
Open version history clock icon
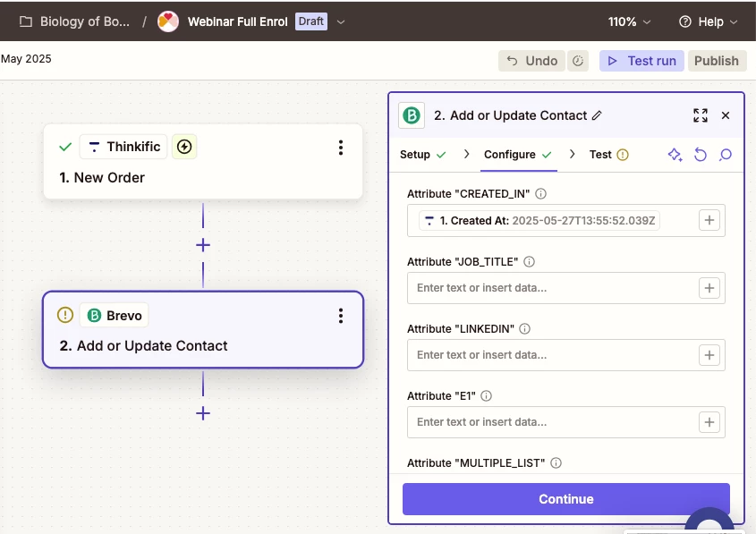click(x=578, y=61)
